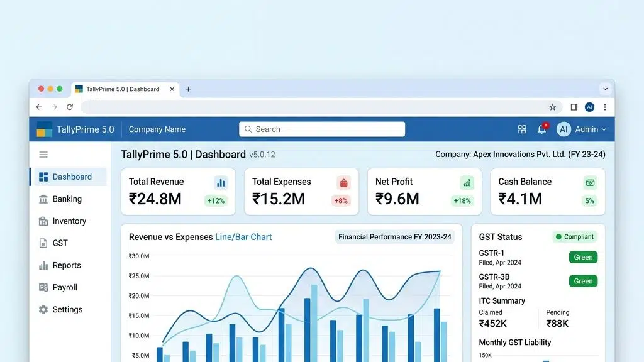Expand the tab list chevron in the title bar
The height and width of the screenshot is (362, 644).
tap(606, 89)
